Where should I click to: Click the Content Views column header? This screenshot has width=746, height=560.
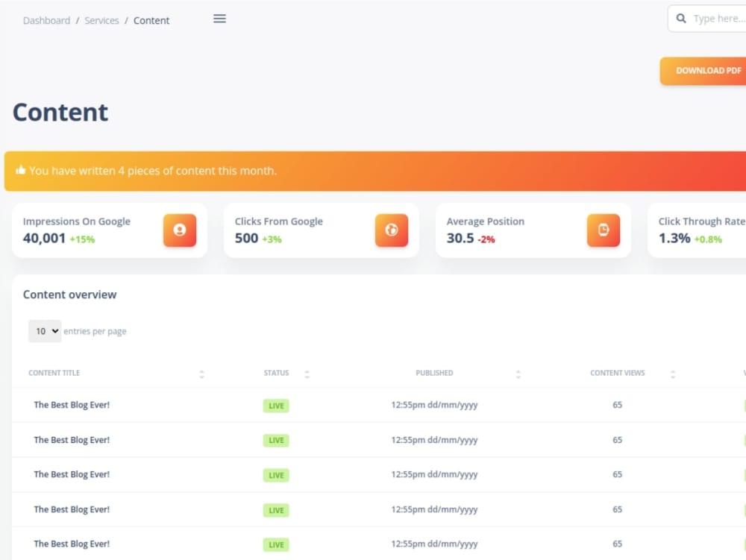coord(618,373)
